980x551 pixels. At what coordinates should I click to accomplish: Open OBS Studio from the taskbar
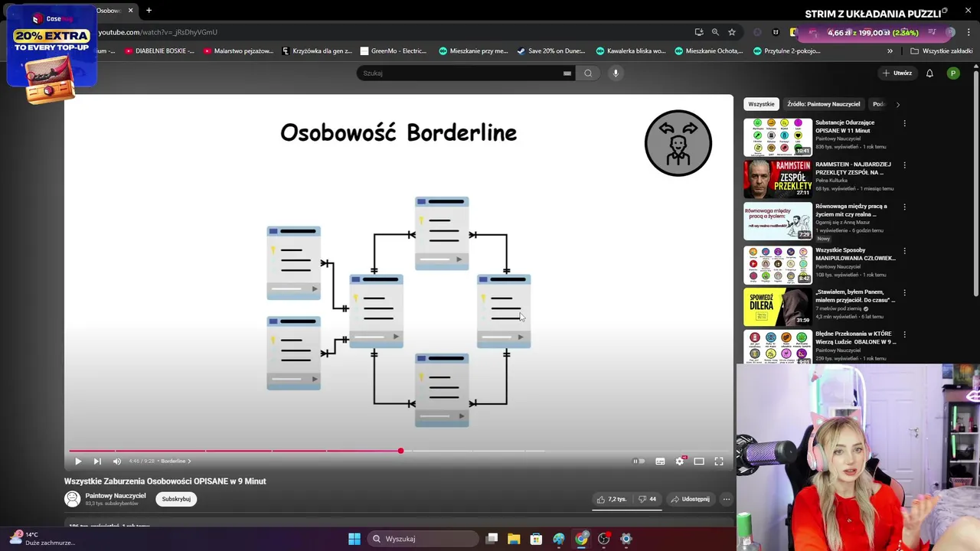tap(603, 539)
